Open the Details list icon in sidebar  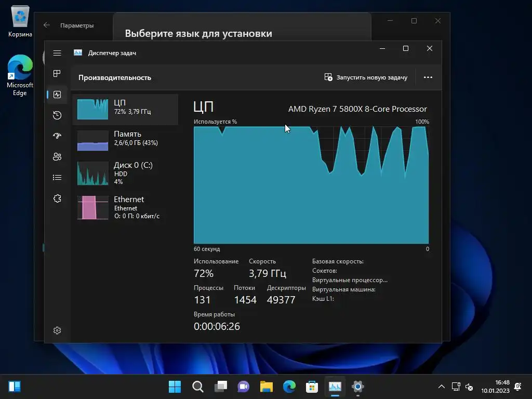coord(57,178)
